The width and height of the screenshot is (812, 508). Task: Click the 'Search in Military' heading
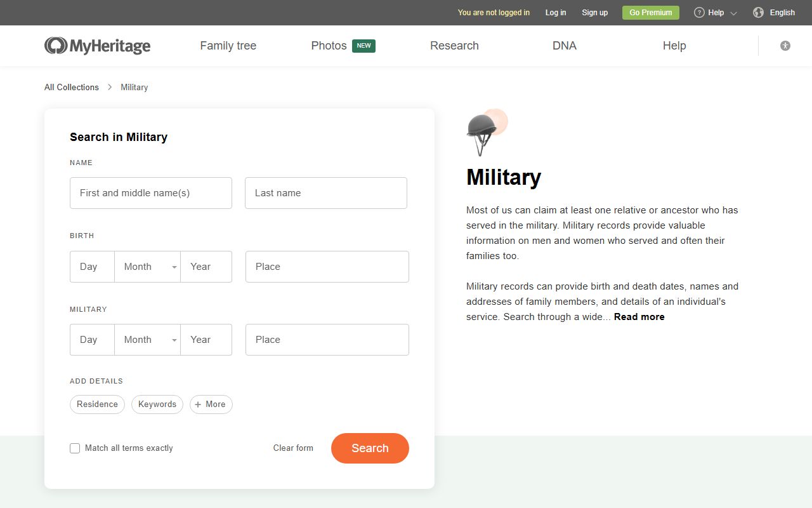pyautogui.click(x=119, y=137)
